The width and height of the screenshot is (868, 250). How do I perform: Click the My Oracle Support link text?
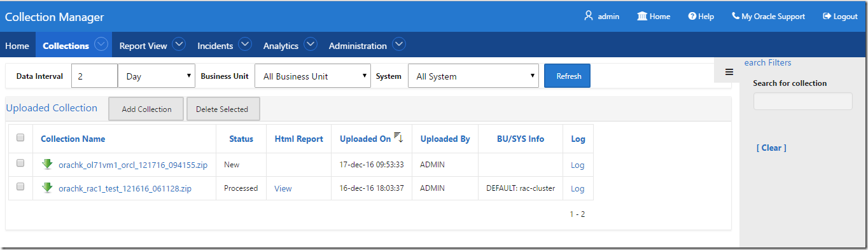(773, 17)
